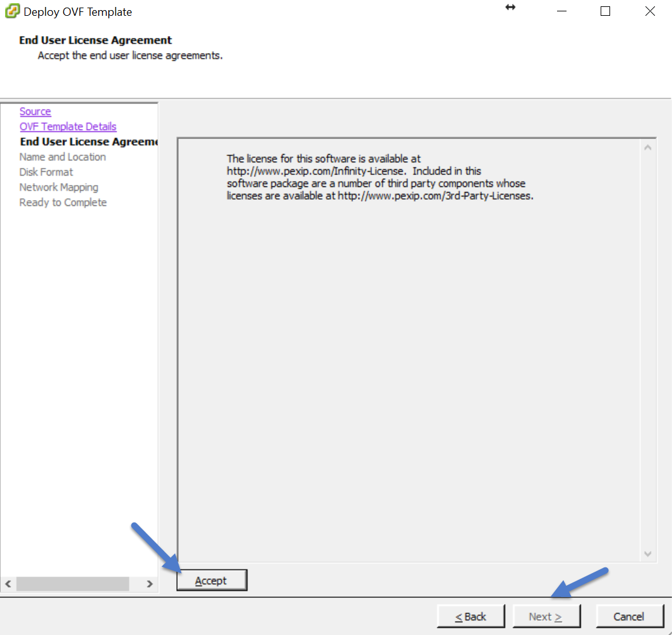This screenshot has width=672, height=635.
Task: Click the minimize icon of the wizard
Action: tap(561, 11)
